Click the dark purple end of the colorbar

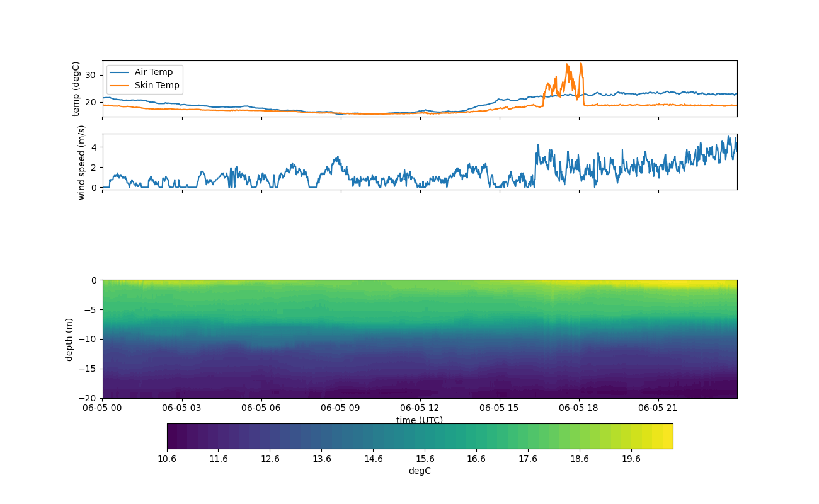pyautogui.click(x=173, y=436)
